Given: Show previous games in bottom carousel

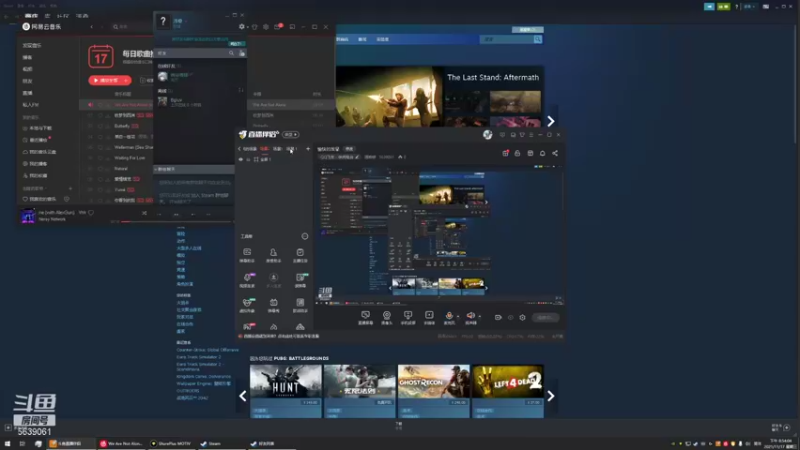Looking at the screenshot, I should [243, 396].
